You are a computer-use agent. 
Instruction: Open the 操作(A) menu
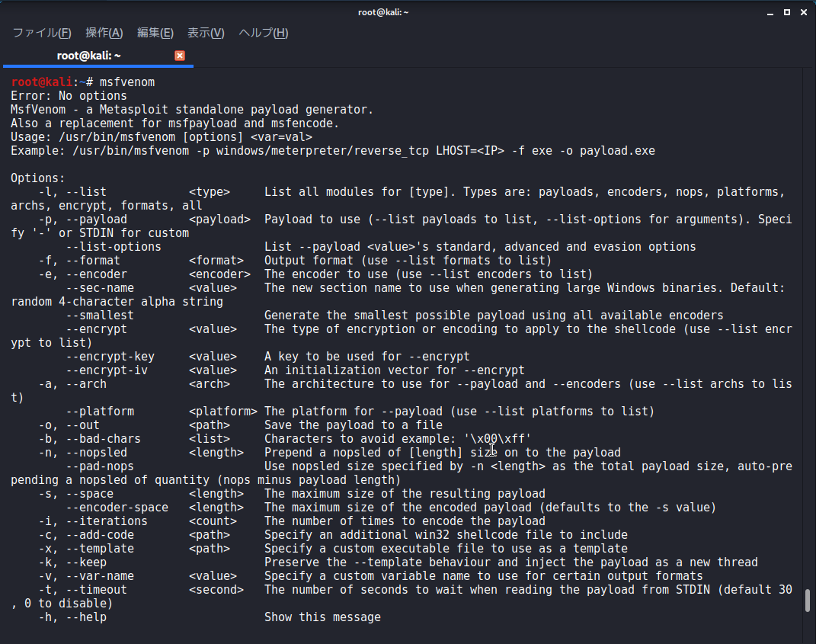tap(104, 33)
